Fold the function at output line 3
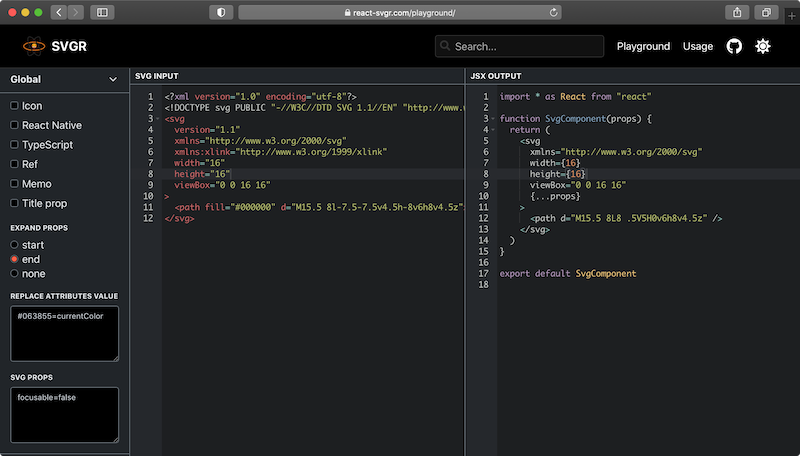 [x=493, y=119]
